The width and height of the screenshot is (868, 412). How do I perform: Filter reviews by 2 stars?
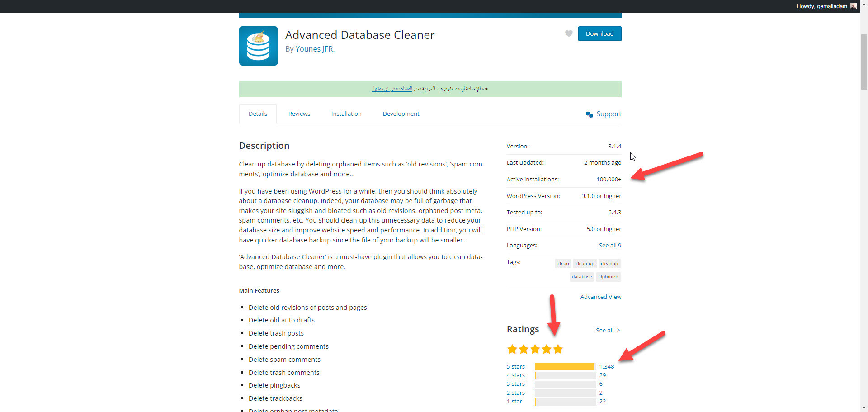pos(516,393)
